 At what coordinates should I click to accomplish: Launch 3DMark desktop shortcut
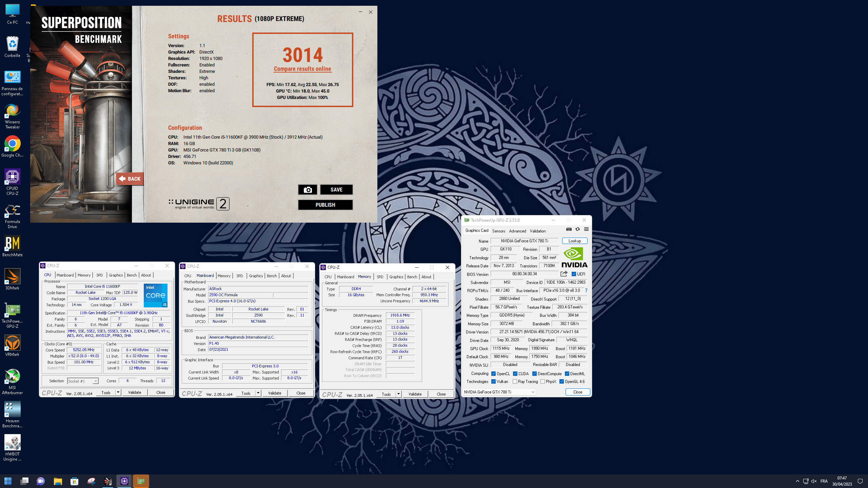point(12,279)
